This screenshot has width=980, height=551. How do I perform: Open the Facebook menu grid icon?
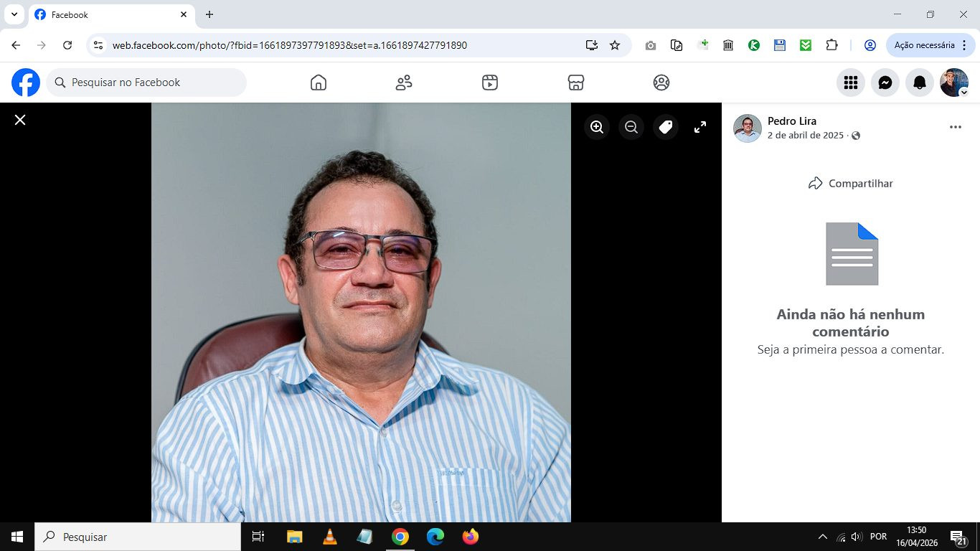[x=851, y=83]
